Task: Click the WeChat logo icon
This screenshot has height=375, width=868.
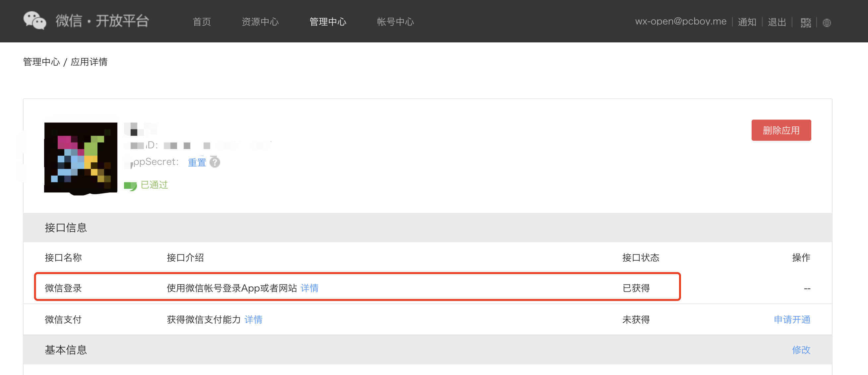Action: [35, 21]
